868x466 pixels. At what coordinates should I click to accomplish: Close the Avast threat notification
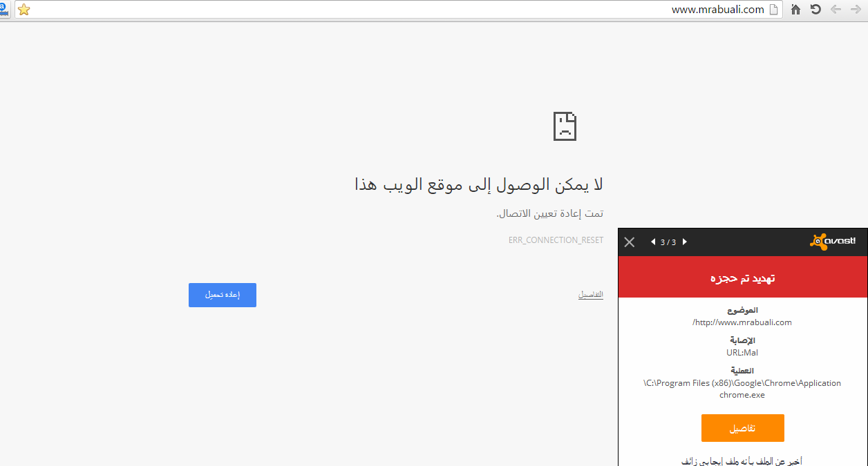click(x=629, y=242)
